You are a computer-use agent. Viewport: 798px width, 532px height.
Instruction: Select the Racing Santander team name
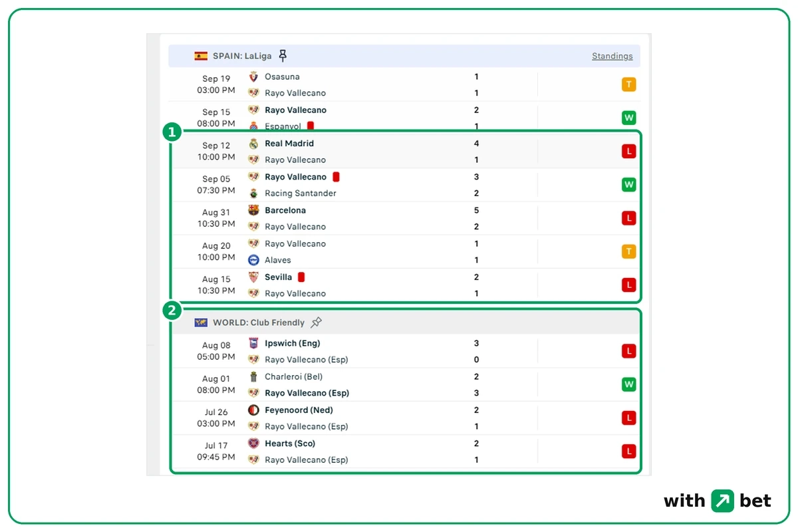[x=301, y=194]
